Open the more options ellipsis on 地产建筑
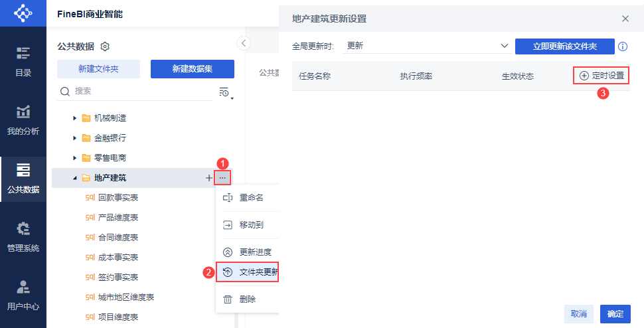644x328 pixels. (x=222, y=178)
